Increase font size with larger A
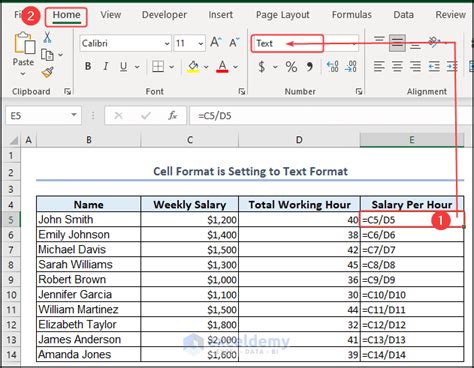This screenshot has height=368, width=474. [216, 43]
